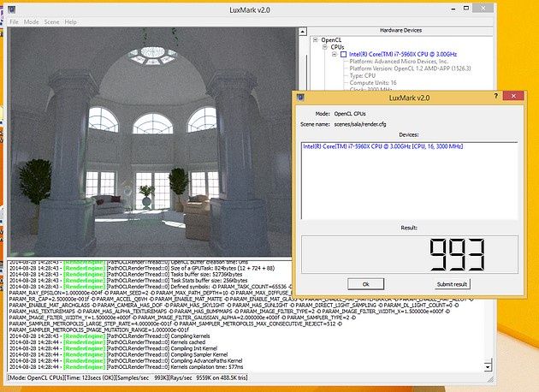The image size is (539, 392).
Task: Select Intel Core i7-5960X in Hardware Devices tree
Action: click(403, 54)
